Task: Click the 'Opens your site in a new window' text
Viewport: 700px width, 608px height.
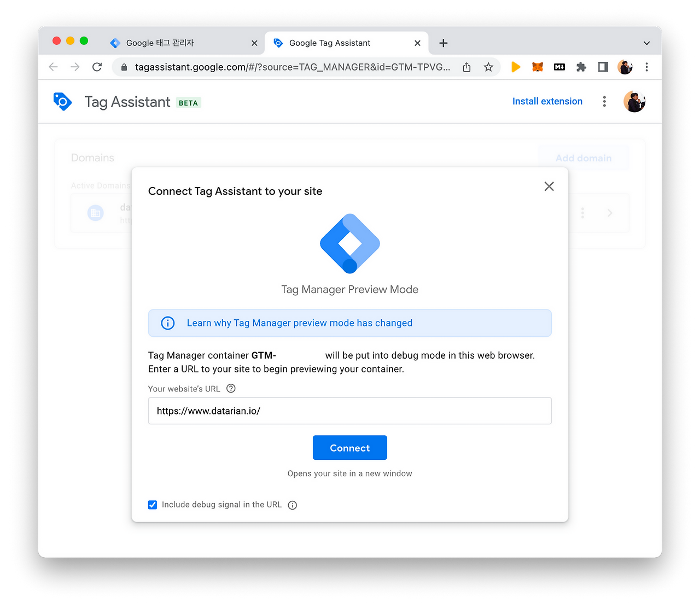Action: click(350, 473)
